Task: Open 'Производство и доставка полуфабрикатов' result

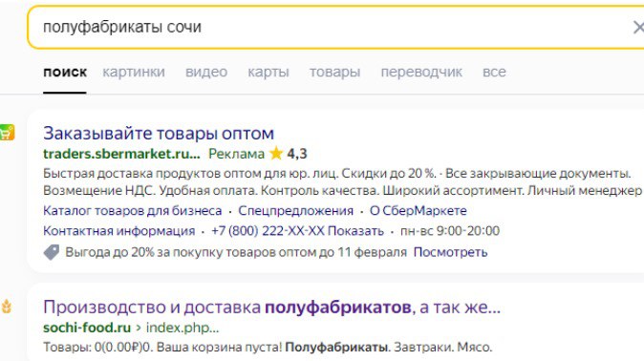Action: (x=272, y=308)
